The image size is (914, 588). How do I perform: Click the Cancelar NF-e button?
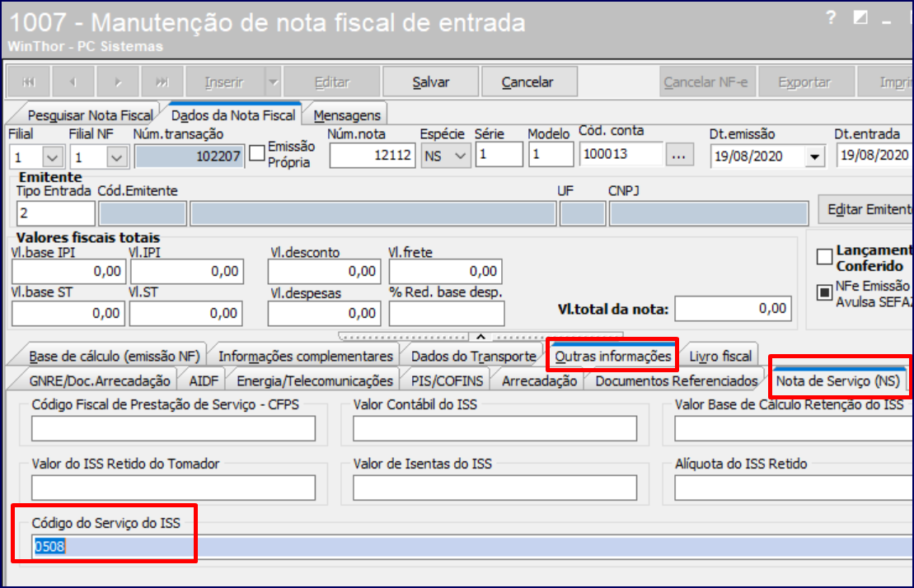point(706,82)
